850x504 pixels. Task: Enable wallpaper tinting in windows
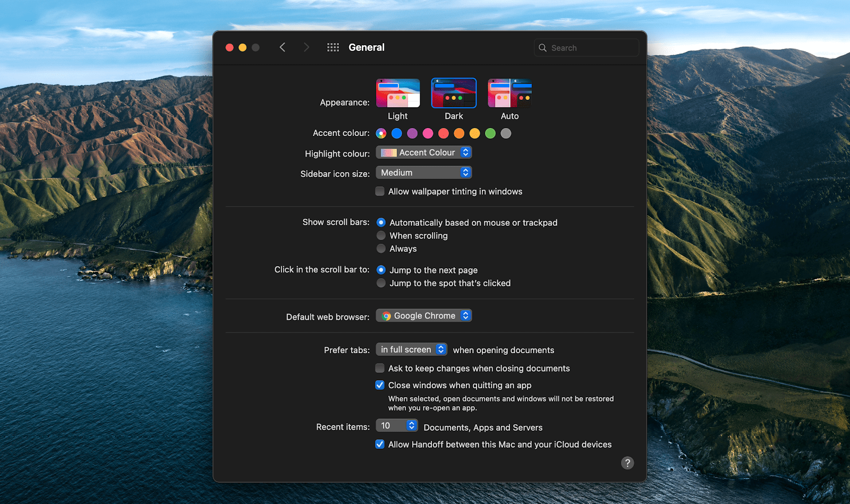(x=380, y=191)
